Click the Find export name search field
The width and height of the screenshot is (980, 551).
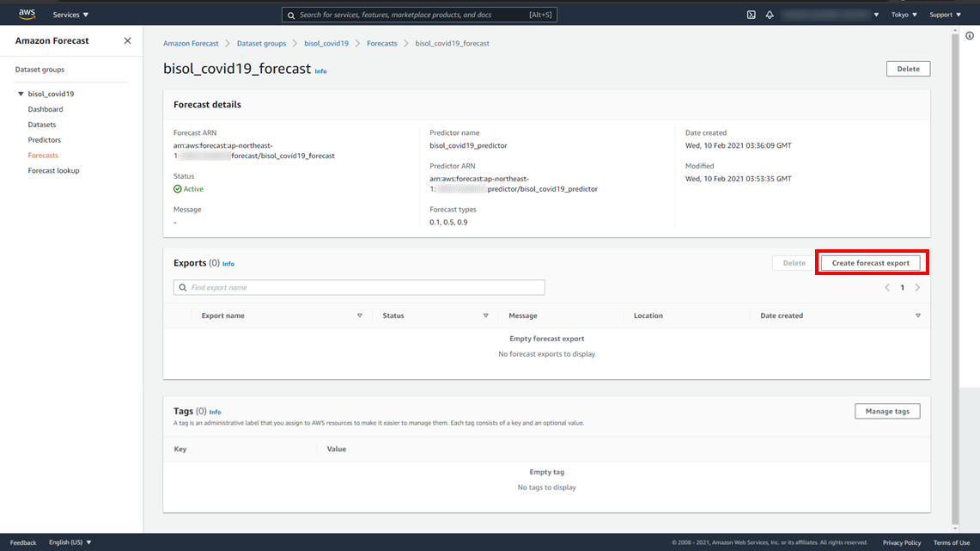tap(361, 288)
